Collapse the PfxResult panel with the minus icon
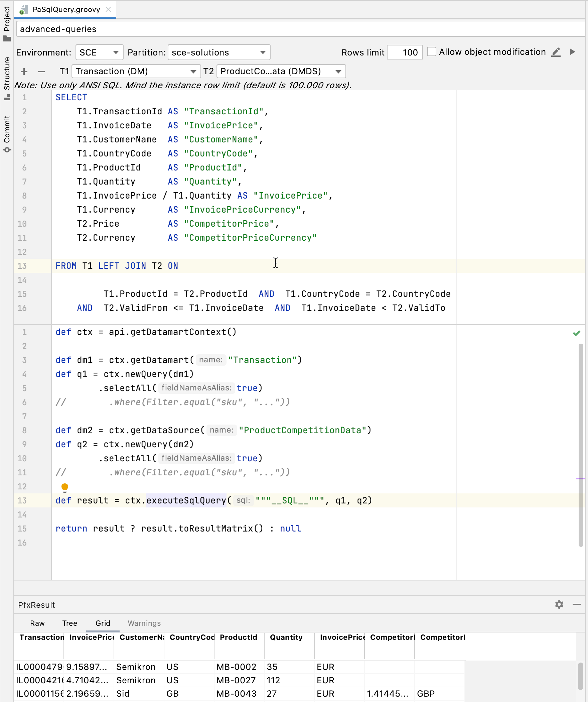The height and width of the screenshot is (702, 588). [576, 605]
